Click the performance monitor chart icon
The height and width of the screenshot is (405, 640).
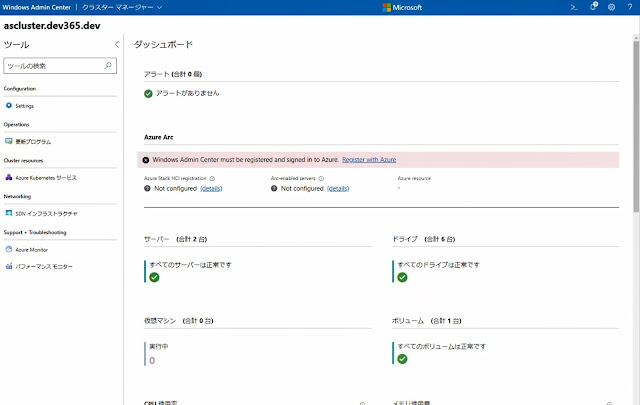(x=9, y=266)
